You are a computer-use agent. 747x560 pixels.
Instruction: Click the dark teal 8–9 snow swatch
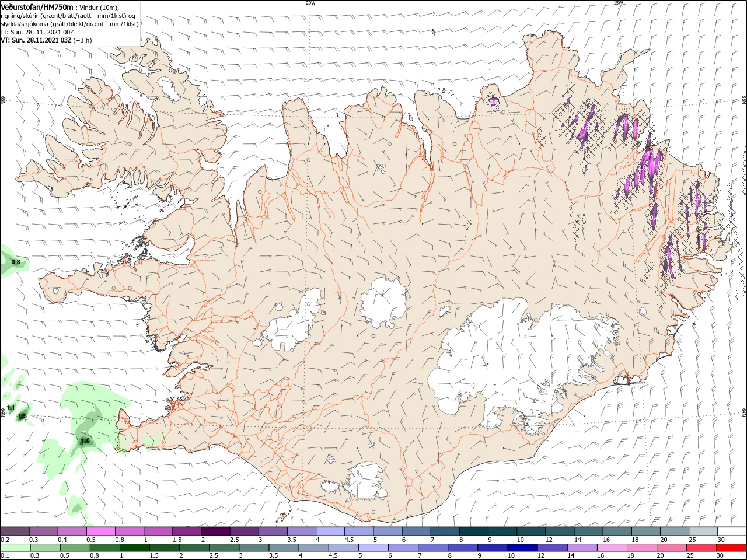(473, 531)
